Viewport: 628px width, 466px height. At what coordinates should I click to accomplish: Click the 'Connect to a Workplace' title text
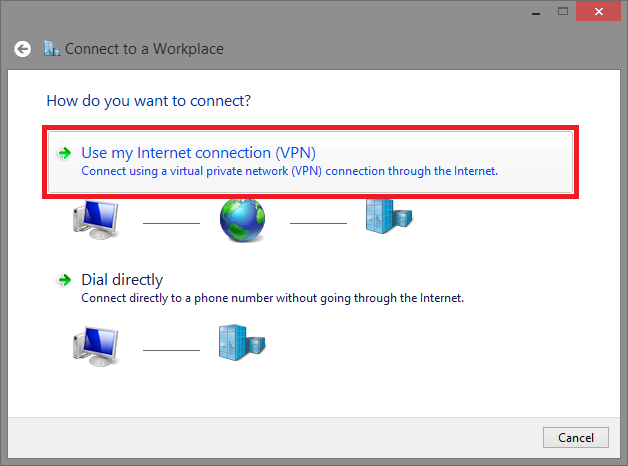click(144, 48)
